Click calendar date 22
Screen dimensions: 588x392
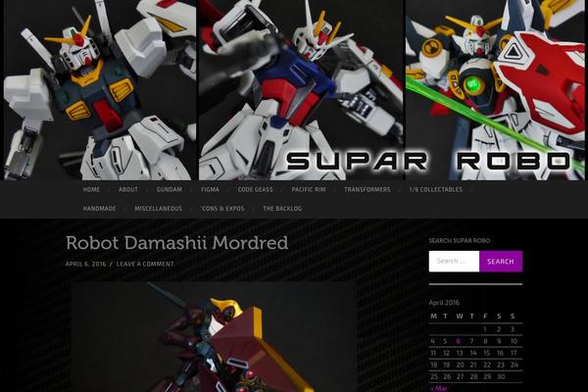(x=487, y=365)
